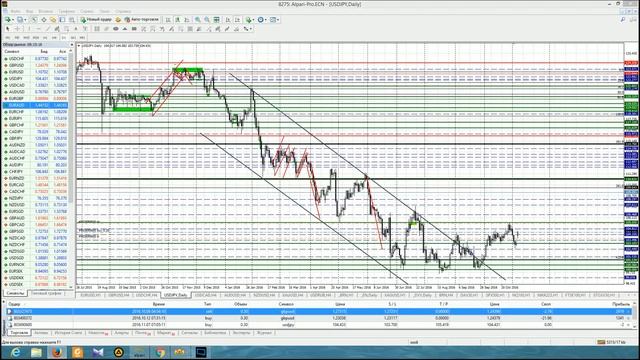
Task: Select the horizontal line tool
Action: point(38,29)
